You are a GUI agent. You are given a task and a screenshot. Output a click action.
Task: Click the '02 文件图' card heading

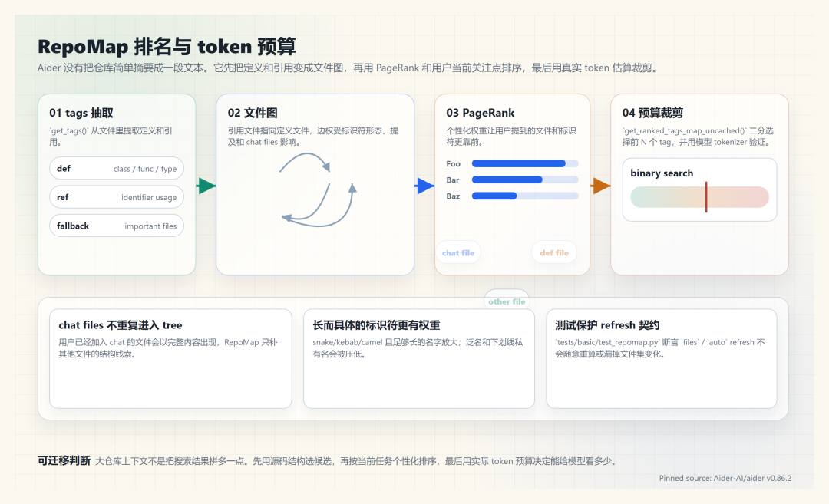tap(253, 113)
